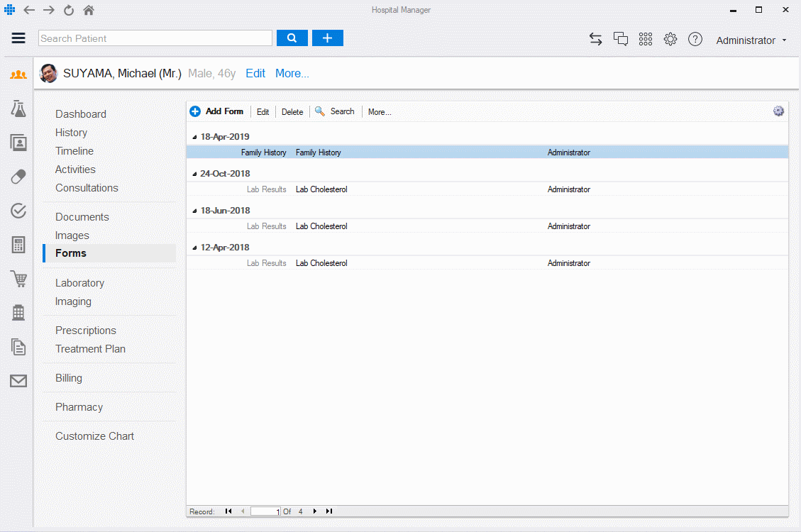Image resolution: width=801 pixels, height=532 pixels.
Task: Expand the hamburger main menu
Action: (18, 38)
